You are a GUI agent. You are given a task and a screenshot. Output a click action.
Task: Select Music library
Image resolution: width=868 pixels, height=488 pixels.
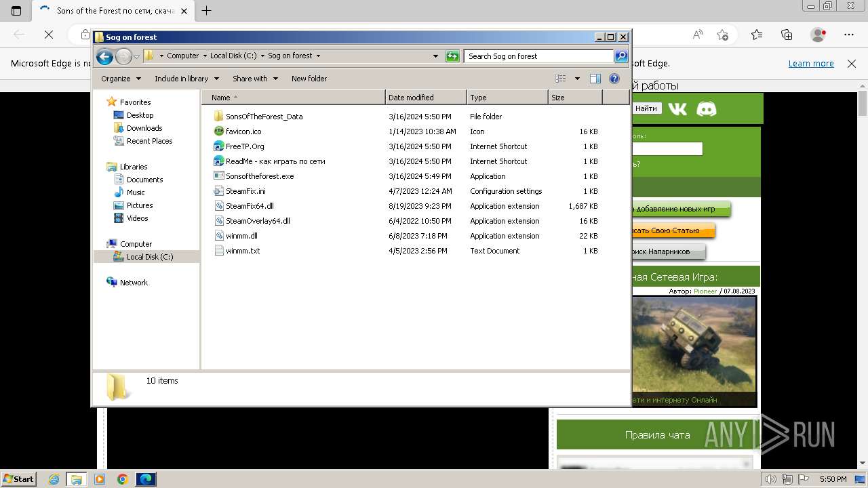click(x=136, y=192)
